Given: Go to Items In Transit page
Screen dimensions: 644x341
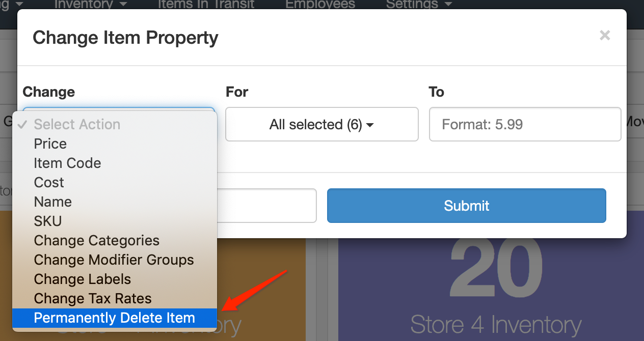Looking at the screenshot, I should click(206, 5).
